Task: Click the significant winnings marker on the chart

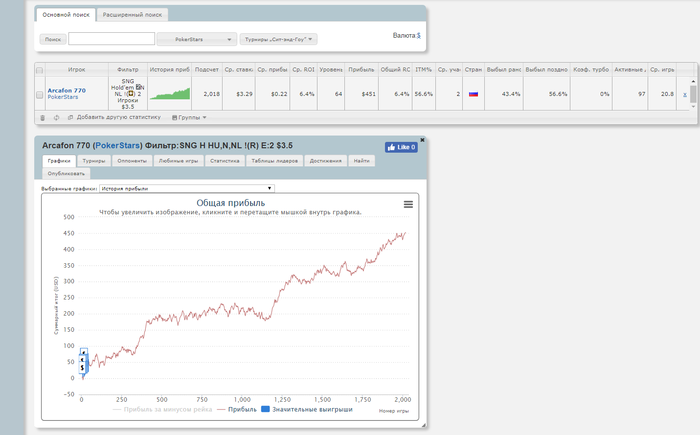Action: [x=83, y=361]
